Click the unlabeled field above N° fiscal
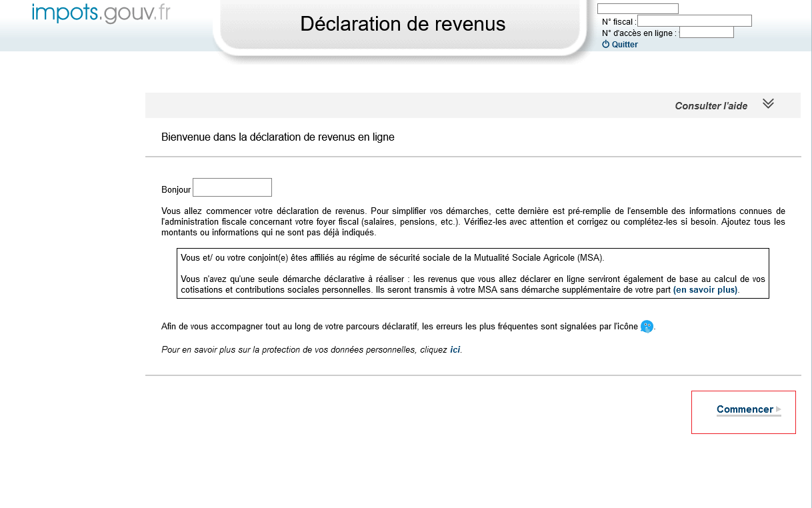The width and height of the screenshot is (812, 508). pyautogui.click(x=637, y=9)
